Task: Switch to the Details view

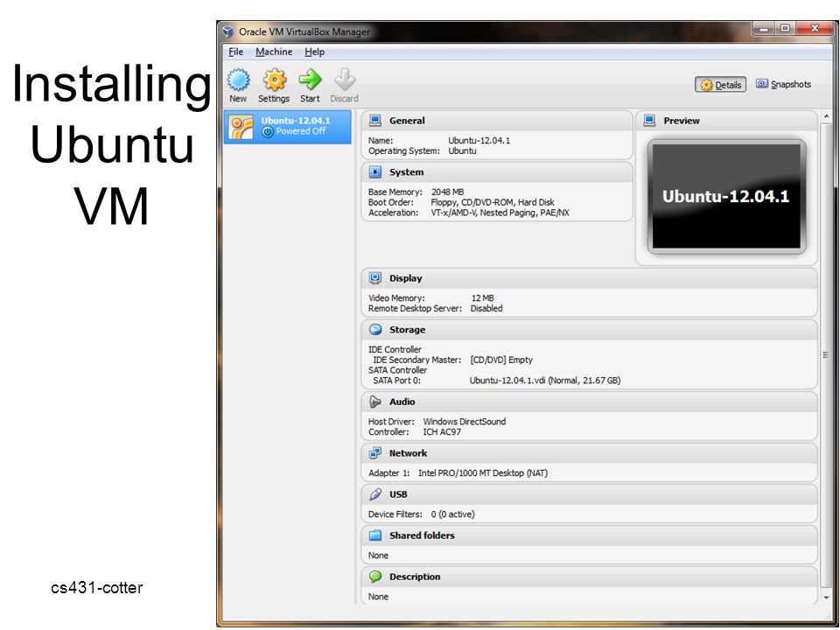Action: (x=720, y=85)
